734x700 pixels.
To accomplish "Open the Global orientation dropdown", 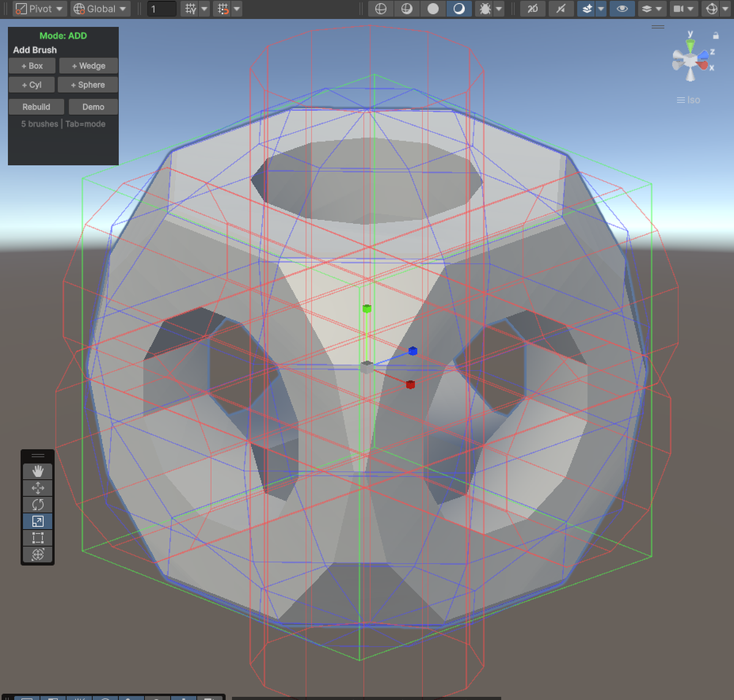I will coord(98,9).
